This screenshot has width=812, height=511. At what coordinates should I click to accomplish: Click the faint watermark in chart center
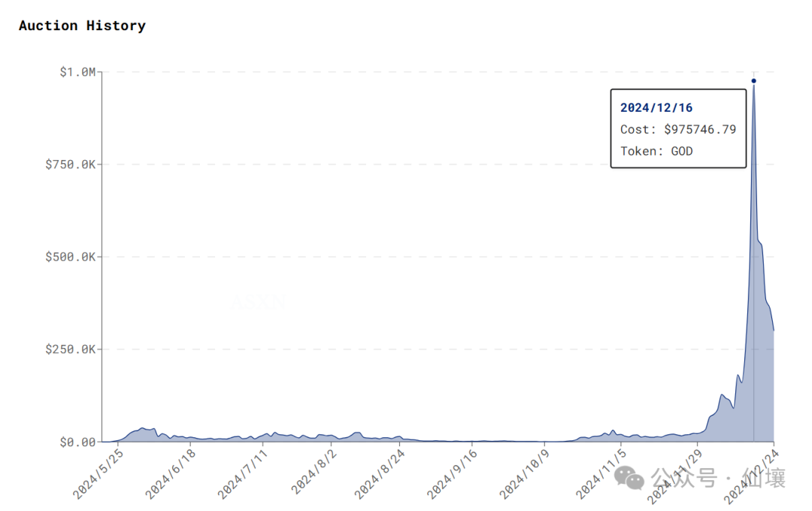pos(257,302)
